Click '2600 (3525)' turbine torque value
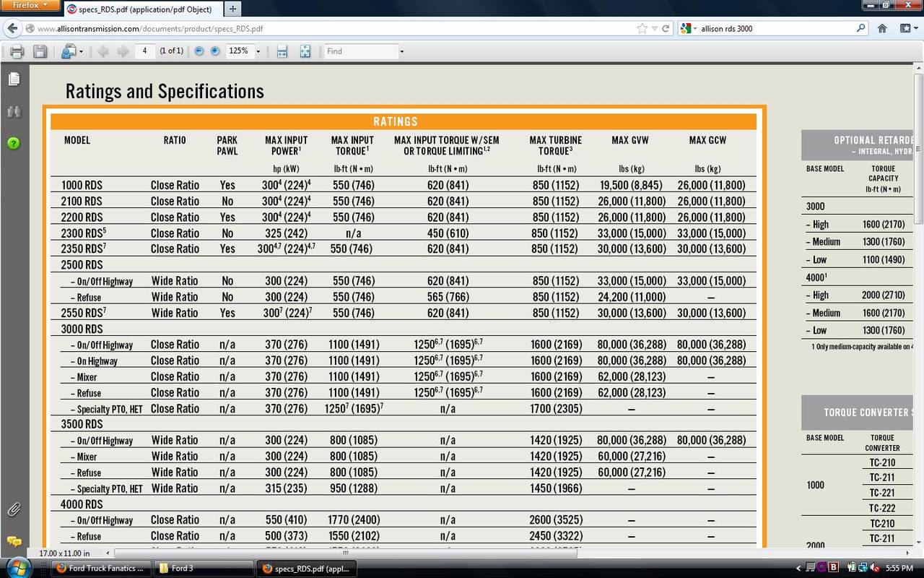The image size is (924, 578). (555, 520)
